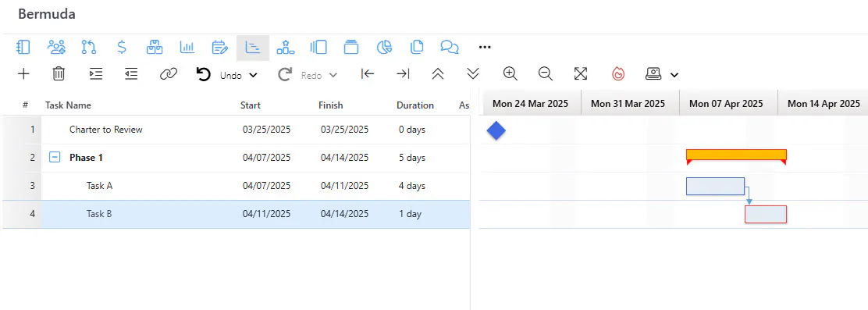
Task: Select row number 3
Action: (32, 186)
